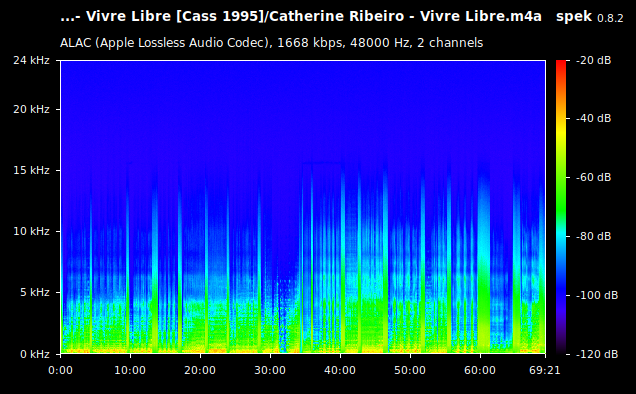Click the -40 dB scale label

[593, 118]
